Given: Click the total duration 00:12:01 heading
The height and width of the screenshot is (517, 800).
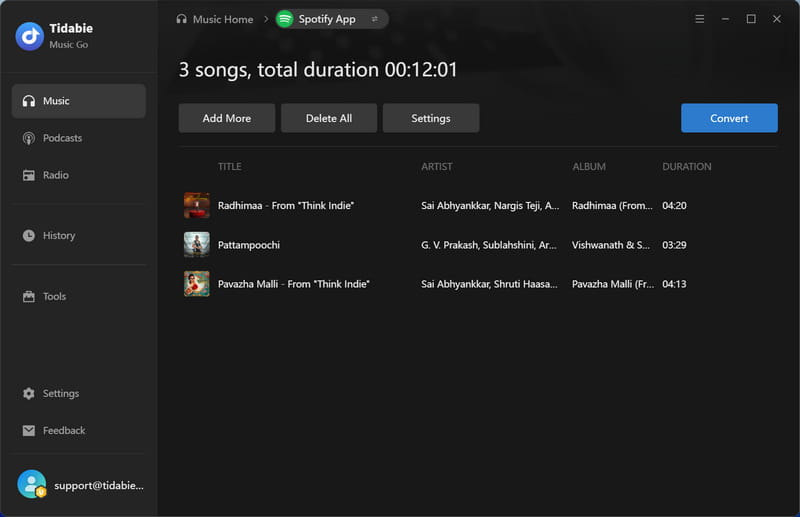Looking at the screenshot, I should 318,70.
